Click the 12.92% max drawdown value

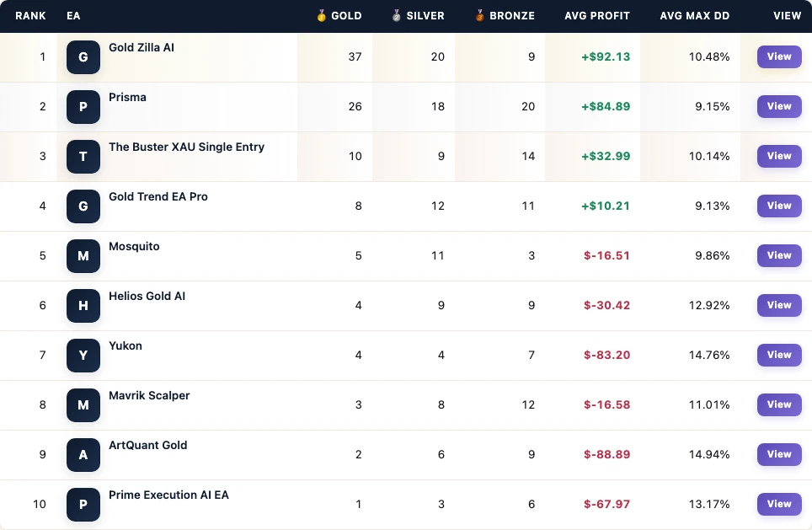tap(709, 306)
